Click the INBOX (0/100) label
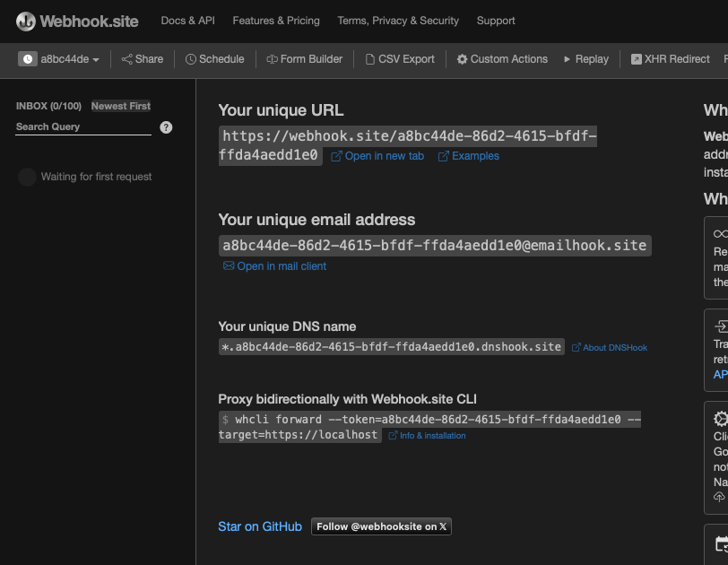Screen dimensions: 728x565 [48, 107]
